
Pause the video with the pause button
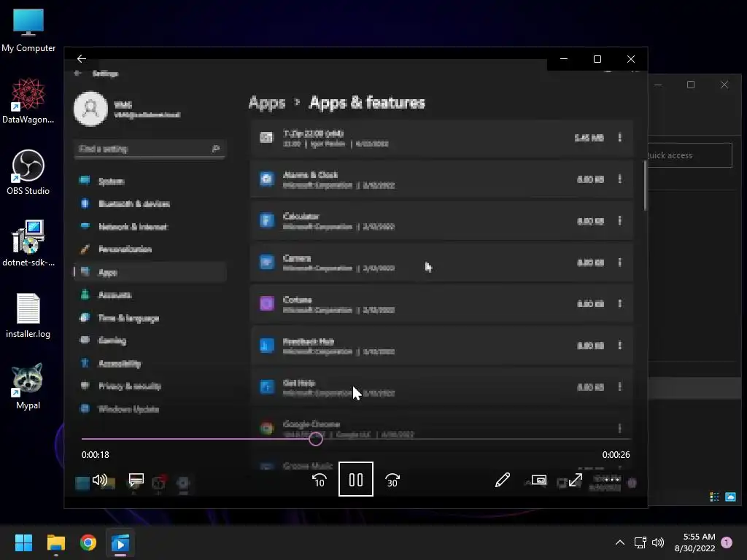pyautogui.click(x=356, y=479)
